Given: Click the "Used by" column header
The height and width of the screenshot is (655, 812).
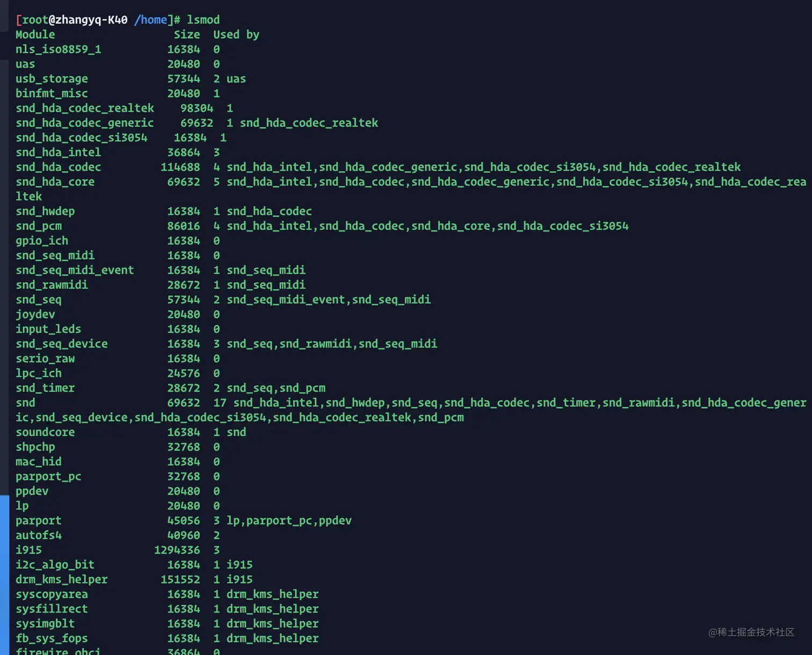Looking at the screenshot, I should pos(236,34).
